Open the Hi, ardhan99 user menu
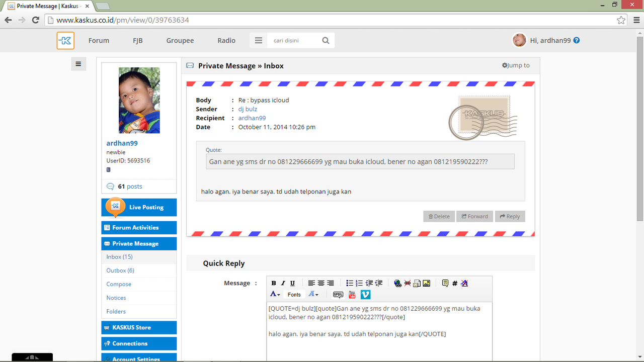The width and height of the screenshot is (644, 362). pos(550,41)
